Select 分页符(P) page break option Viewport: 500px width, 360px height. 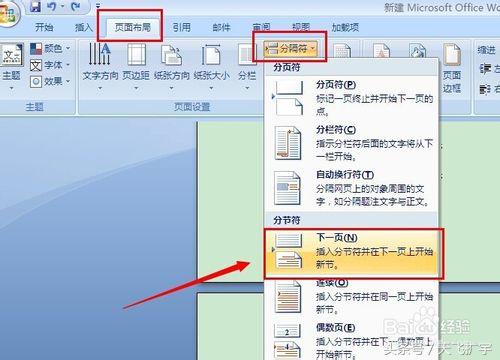tap(352, 97)
